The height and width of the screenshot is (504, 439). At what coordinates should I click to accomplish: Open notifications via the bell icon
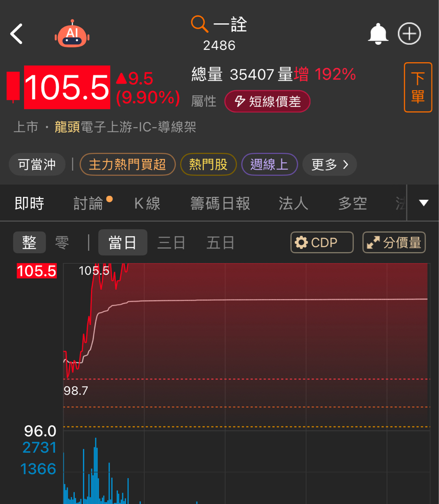pyautogui.click(x=378, y=34)
